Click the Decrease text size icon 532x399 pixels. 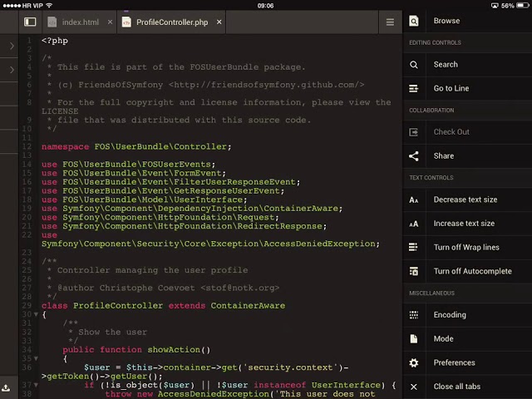pyautogui.click(x=414, y=199)
